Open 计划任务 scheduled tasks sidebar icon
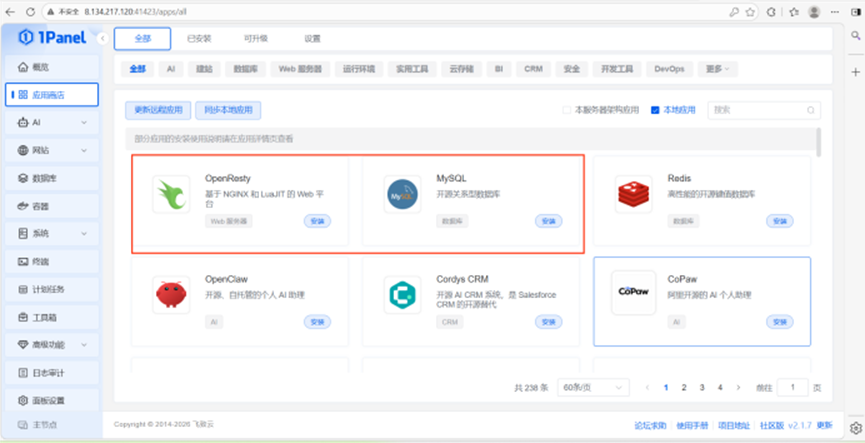The image size is (865, 443). coord(23,289)
